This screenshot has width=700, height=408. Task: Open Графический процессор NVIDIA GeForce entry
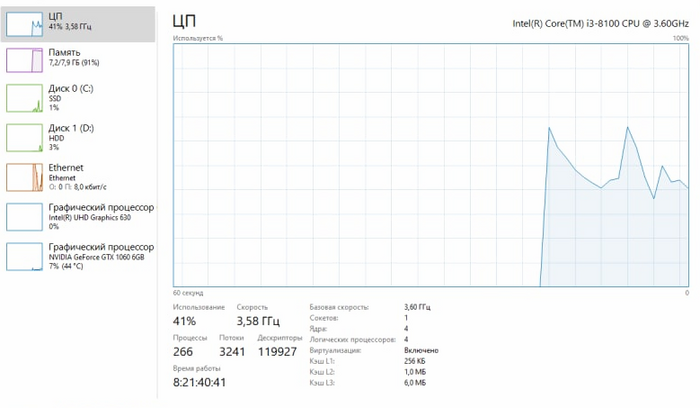tap(78, 257)
